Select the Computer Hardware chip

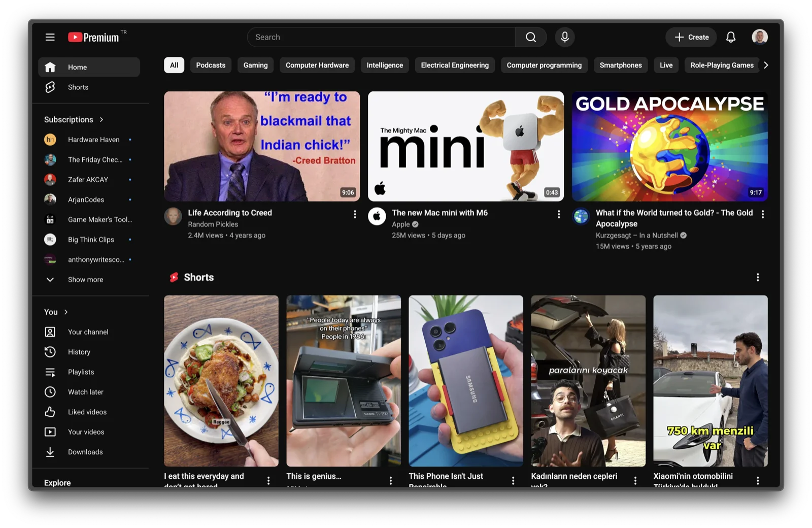[x=317, y=65]
